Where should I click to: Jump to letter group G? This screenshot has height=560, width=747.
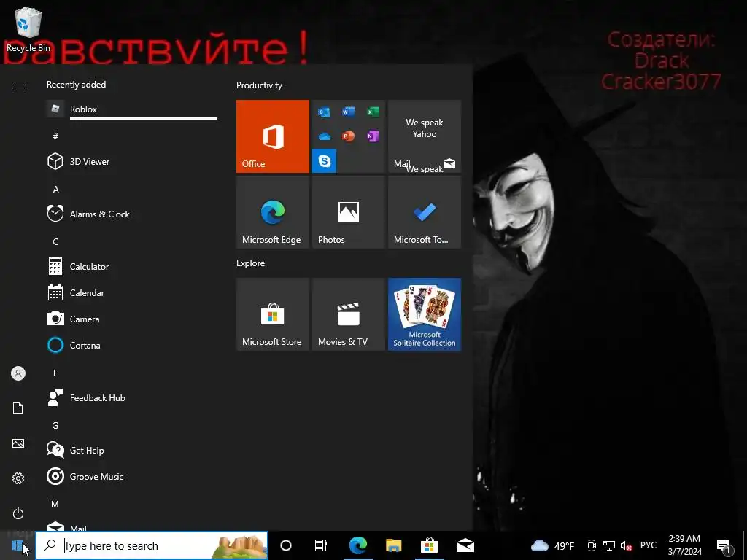tap(55, 425)
